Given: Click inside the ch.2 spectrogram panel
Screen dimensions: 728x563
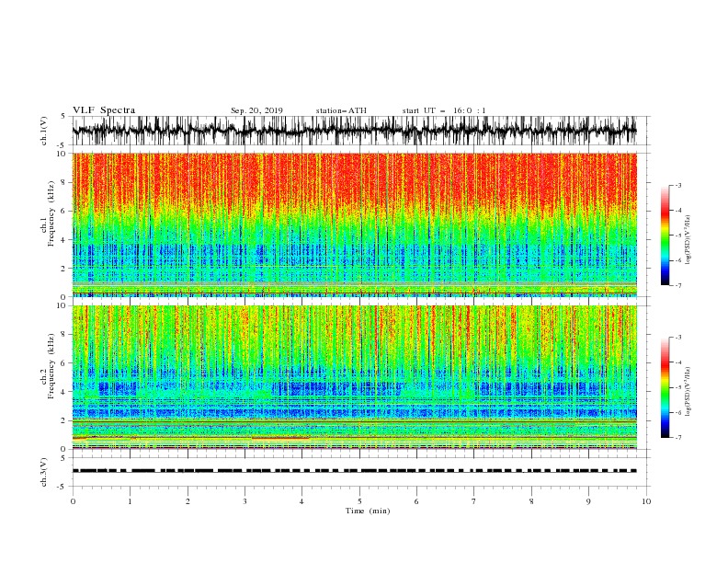Looking at the screenshot, I should (x=355, y=377).
